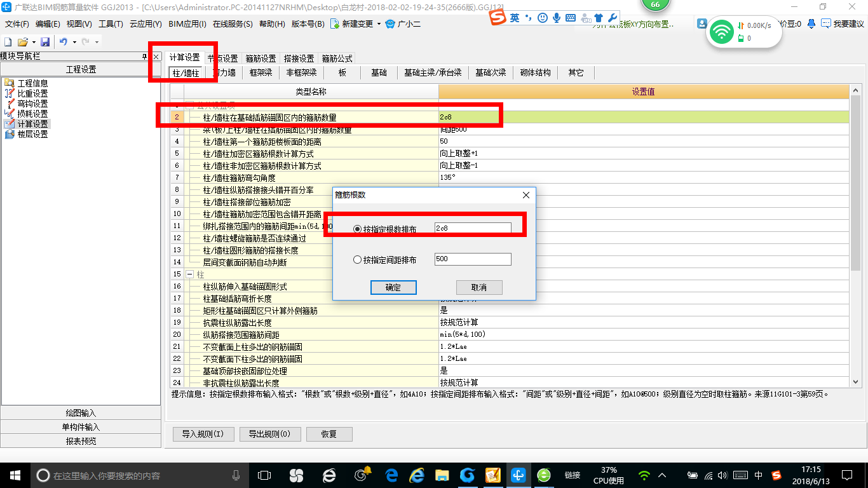Click the Undo arrow icon
Screen dimensions: 868x488
[64, 42]
